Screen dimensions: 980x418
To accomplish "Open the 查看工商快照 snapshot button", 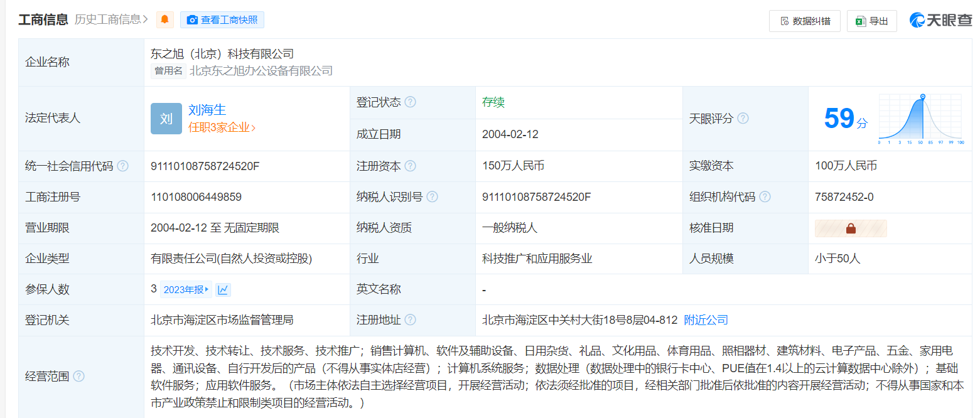I will (x=222, y=20).
